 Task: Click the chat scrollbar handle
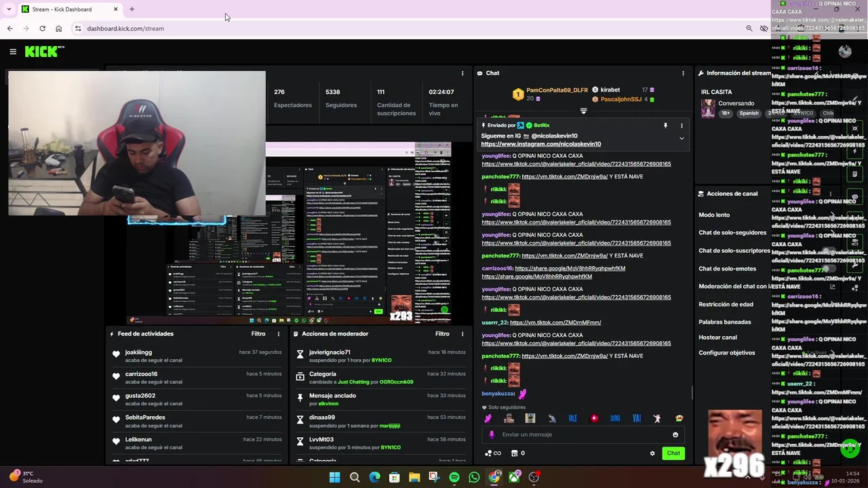[x=692, y=393]
